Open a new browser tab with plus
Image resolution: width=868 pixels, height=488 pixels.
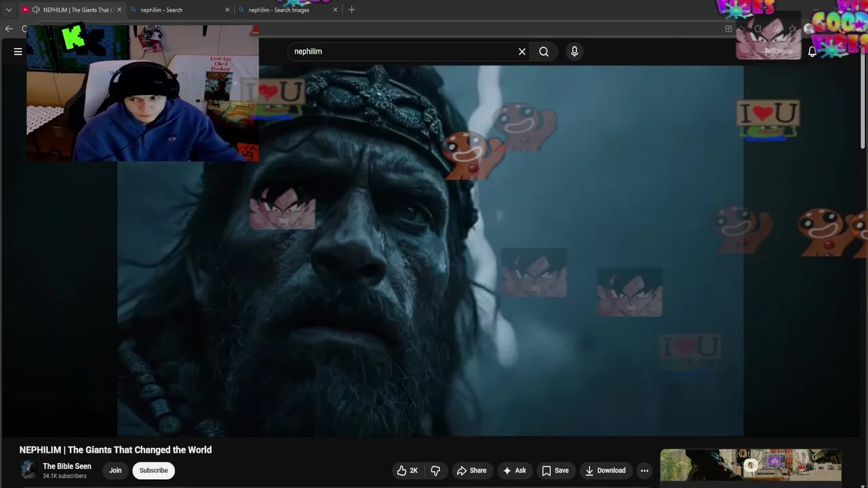351,10
